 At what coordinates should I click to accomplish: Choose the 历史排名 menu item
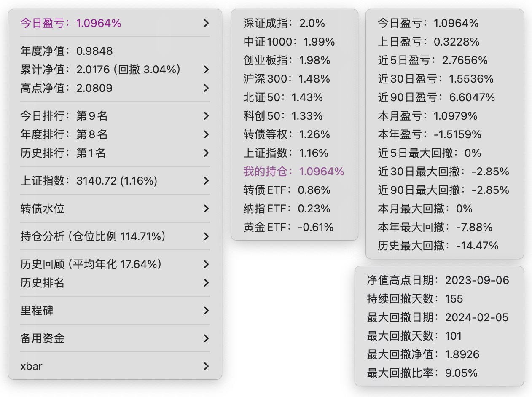pos(43,283)
